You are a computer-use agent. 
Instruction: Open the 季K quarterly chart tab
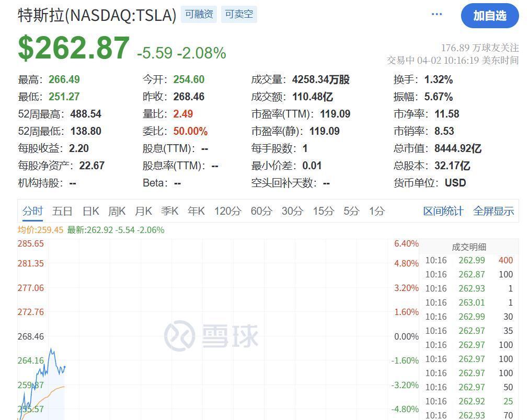169,211
